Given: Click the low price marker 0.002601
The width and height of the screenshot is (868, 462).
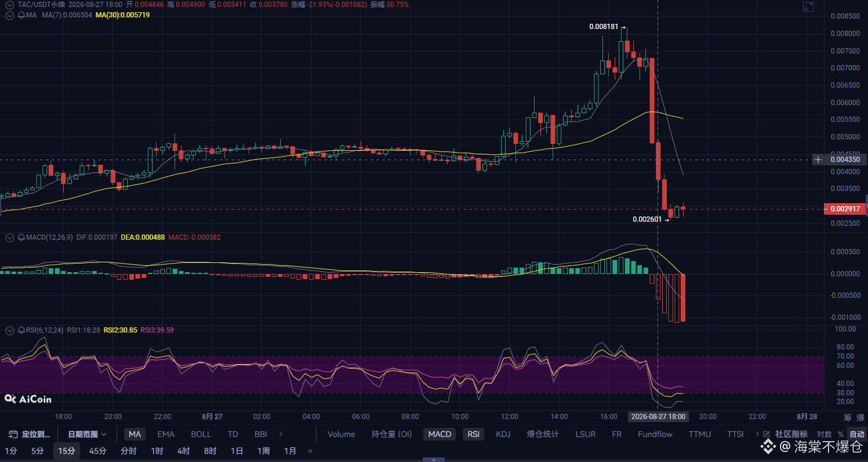Looking at the screenshot, I should pos(647,219).
